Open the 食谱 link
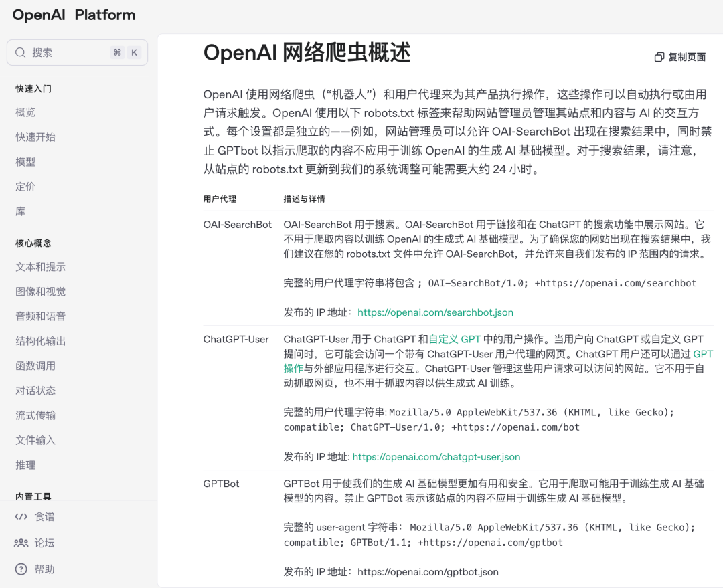This screenshot has height=588, width=723. pos(44,516)
